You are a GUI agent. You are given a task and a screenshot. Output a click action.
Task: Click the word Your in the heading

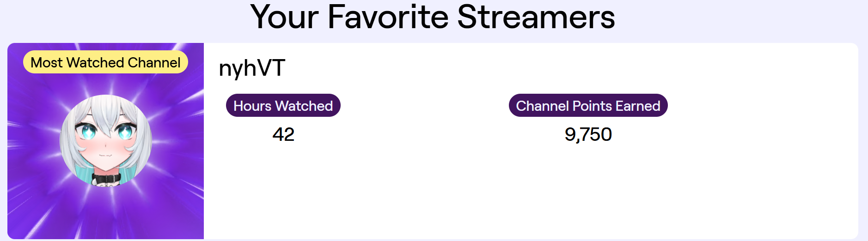pyautogui.click(x=284, y=18)
